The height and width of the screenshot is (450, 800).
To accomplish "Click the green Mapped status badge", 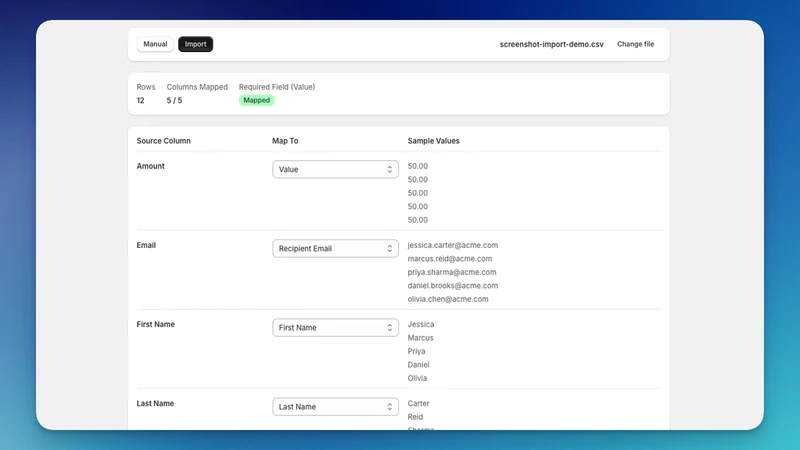I will tap(257, 100).
